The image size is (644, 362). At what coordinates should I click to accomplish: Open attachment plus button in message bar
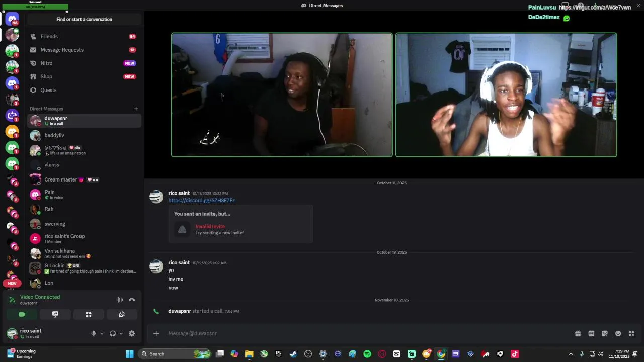(156, 333)
